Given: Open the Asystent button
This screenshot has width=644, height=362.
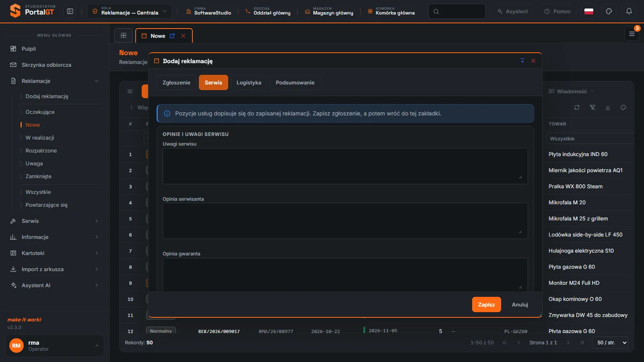Looking at the screenshot, I should click(x=512, y=11).
